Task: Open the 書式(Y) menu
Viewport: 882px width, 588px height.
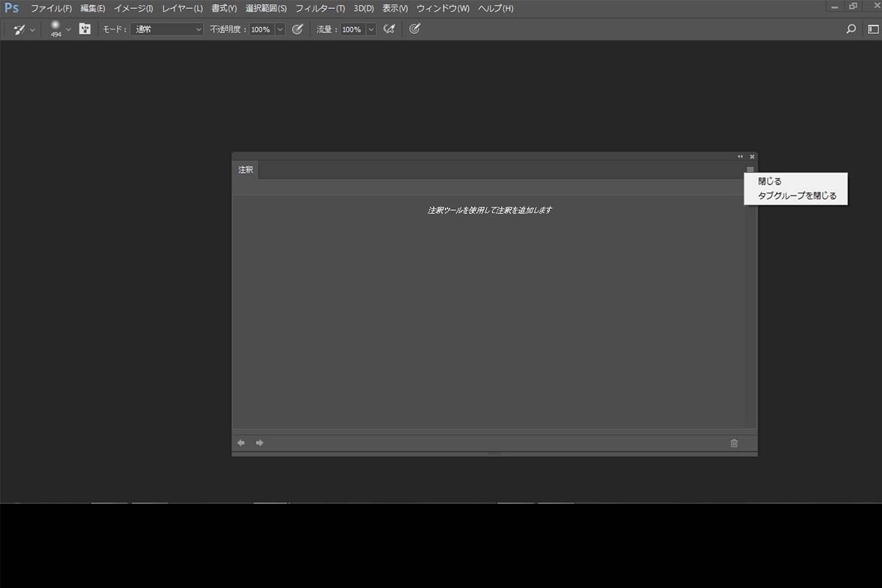Action: pos(223,9)
